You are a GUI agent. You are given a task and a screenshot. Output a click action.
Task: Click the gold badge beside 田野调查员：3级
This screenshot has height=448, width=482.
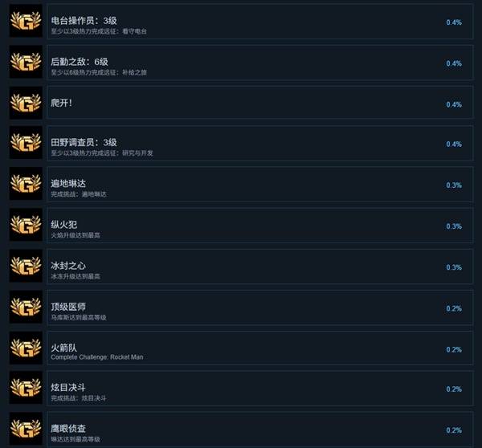(x=26, y=143)
